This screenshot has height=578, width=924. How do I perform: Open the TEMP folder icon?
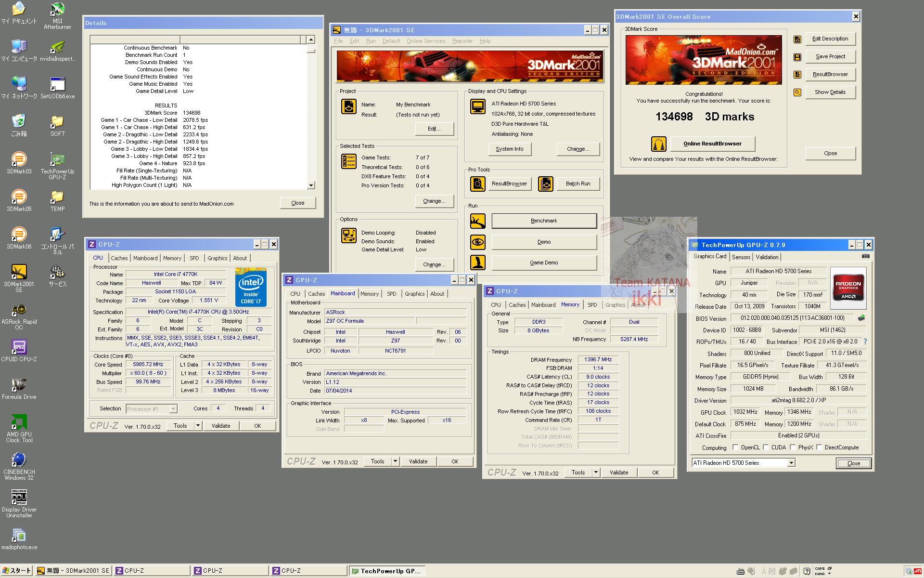click(x=57, y=200)
